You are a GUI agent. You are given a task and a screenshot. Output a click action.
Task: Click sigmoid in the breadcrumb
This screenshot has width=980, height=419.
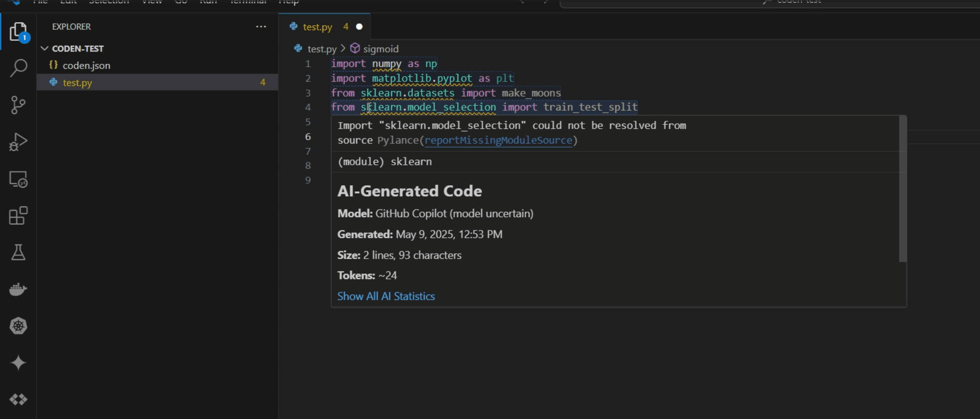[x=381, y=49]
